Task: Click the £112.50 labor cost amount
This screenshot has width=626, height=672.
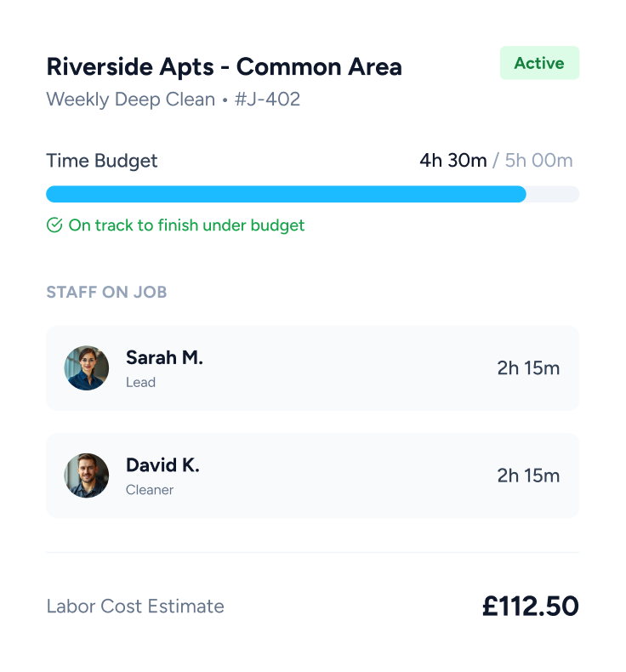Action: coord(530,607)
